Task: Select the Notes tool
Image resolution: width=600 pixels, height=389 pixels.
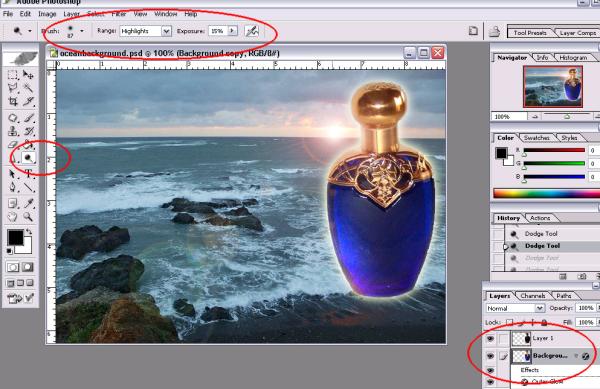Action: coord(13,203)
